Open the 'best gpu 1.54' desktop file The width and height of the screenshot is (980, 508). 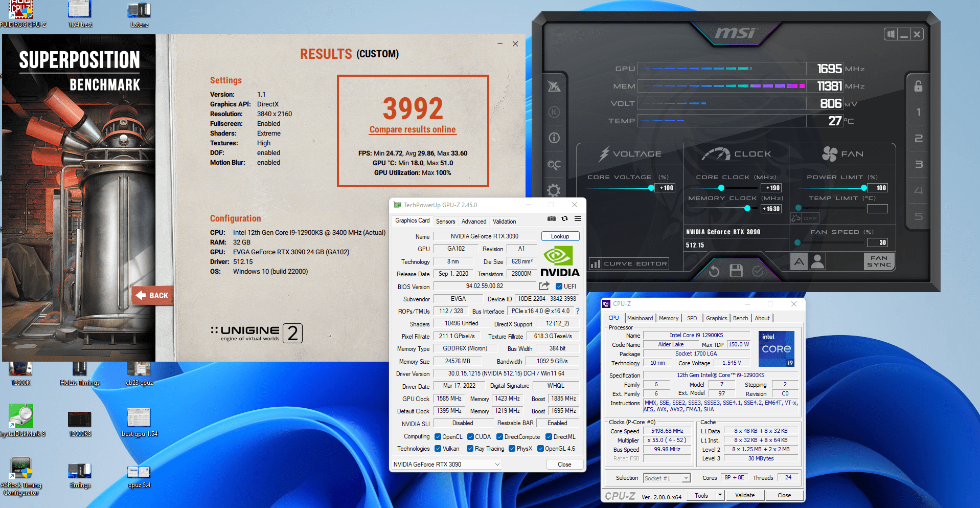coord(139,423)
